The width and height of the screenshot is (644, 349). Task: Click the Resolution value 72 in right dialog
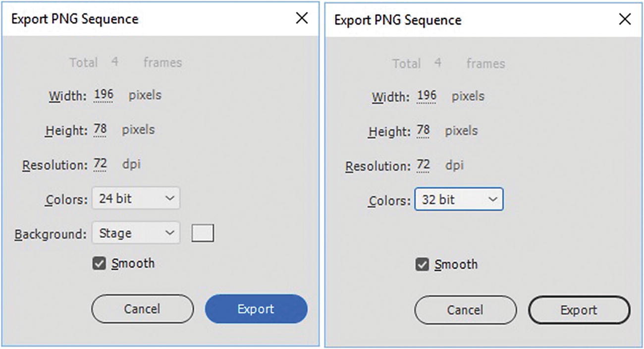pyautogui.click(x=423, y=165)
